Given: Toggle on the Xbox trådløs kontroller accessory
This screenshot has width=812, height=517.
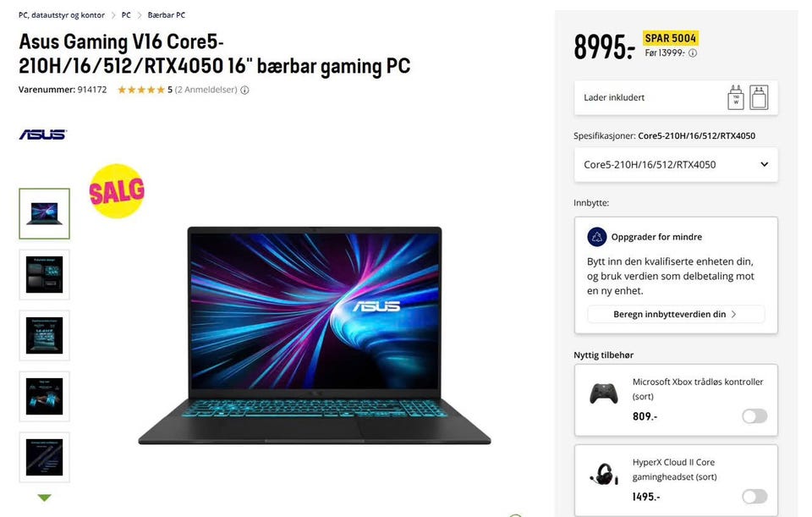Looking at the screenshot, I should click(754, 416).
